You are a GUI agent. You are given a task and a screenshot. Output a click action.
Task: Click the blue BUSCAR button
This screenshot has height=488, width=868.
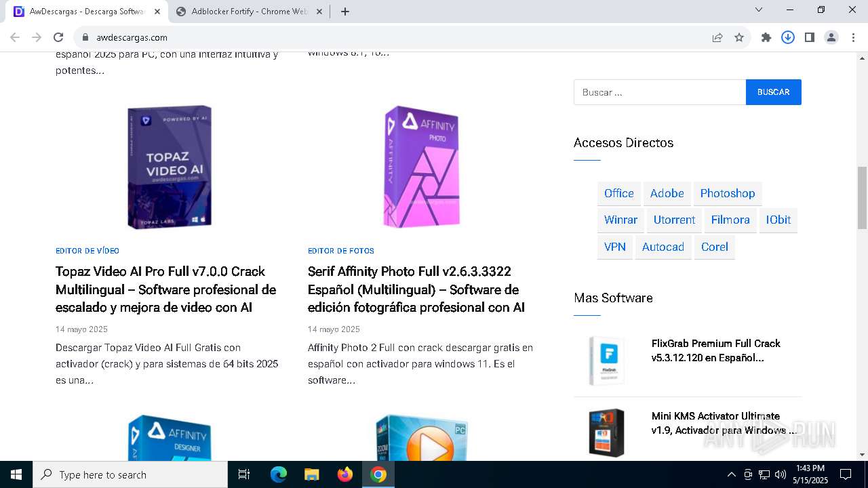774,92
